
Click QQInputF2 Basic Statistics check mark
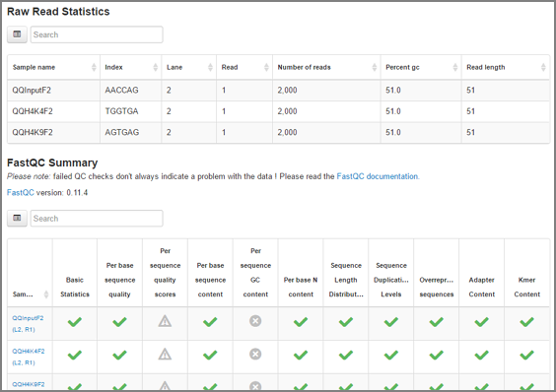point(75,322)
